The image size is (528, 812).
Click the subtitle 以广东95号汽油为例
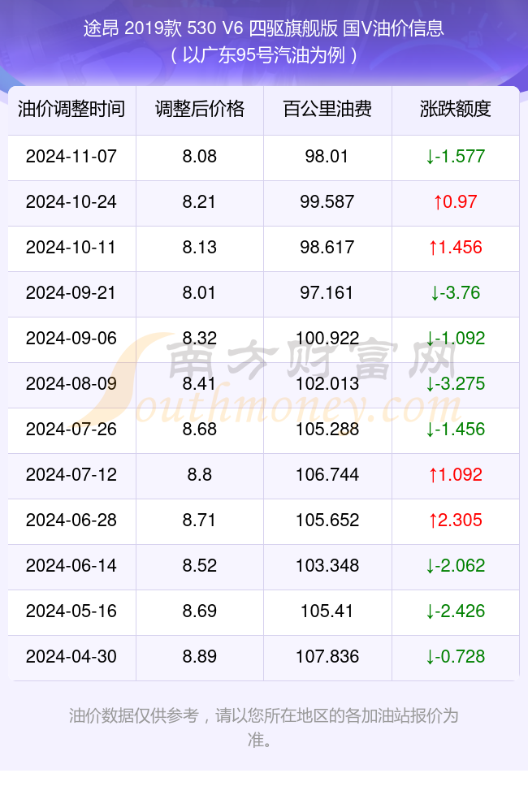[264, 55]
